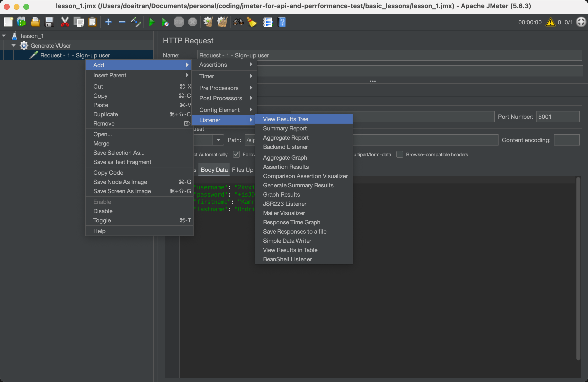This screenshot has width=588, height=382.
Task: Click the Content encoding field
Action: pyautogui.click(x=567, y=140)
